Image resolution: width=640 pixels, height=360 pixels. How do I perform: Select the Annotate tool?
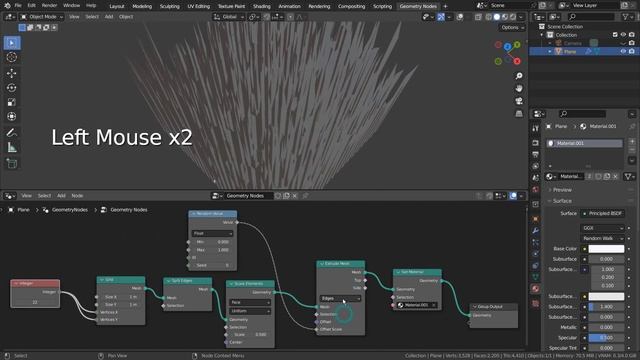(x=12, y=133)
